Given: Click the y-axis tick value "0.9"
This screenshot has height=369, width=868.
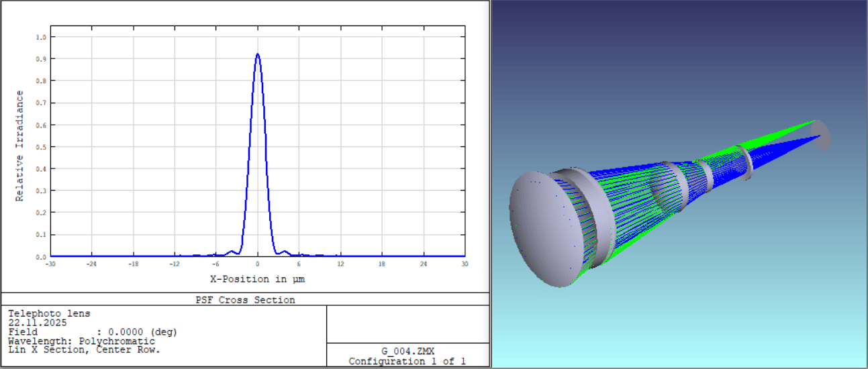Looking at the screenshot, I should (41, 60).
